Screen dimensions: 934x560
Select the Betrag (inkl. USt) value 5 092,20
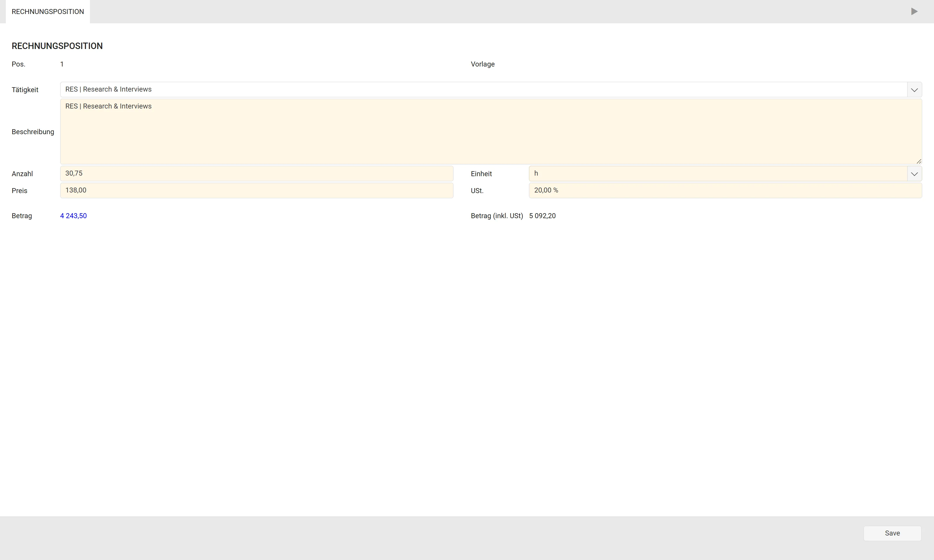542,216
